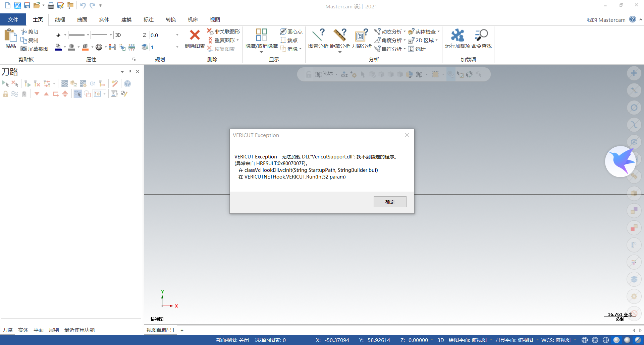Switch to Solids (实体) ribbon tab
This screenshot has height=345, width=644.
pyautogui.click(x=104, y=19)
